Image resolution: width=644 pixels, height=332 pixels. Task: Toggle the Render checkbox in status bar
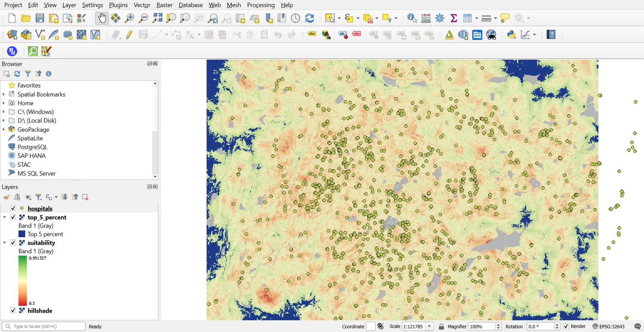coord(566,326)
